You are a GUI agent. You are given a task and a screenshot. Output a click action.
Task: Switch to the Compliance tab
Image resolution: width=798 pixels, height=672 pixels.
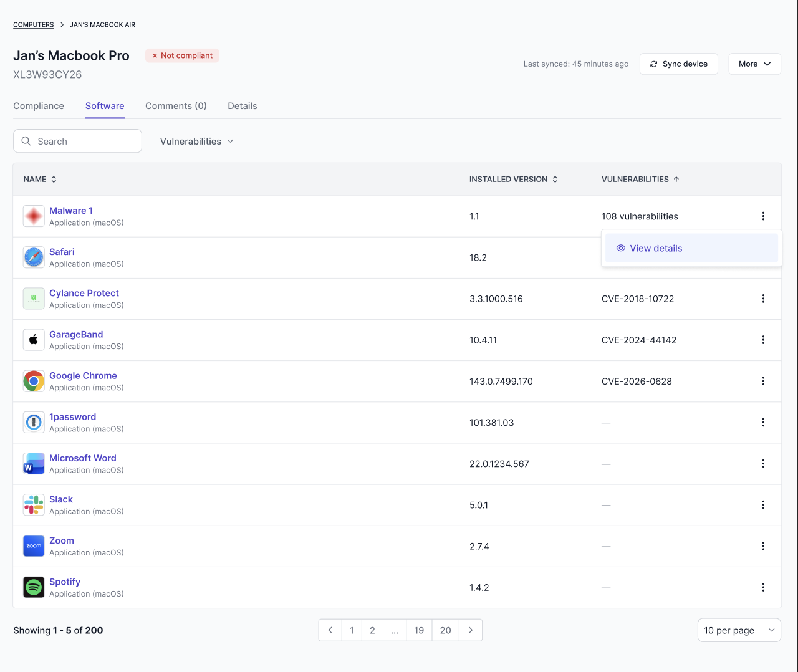[x=39, y=106]
